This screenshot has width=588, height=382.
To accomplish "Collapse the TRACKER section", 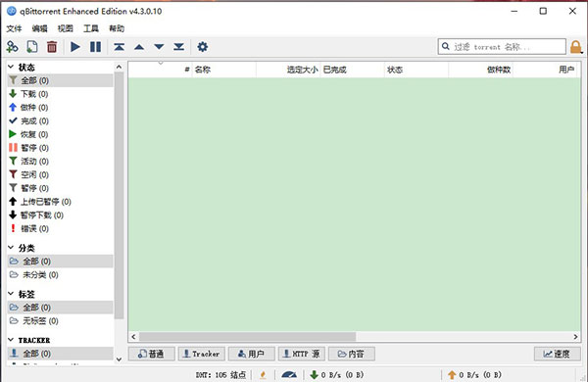I will tap(11, 340).
